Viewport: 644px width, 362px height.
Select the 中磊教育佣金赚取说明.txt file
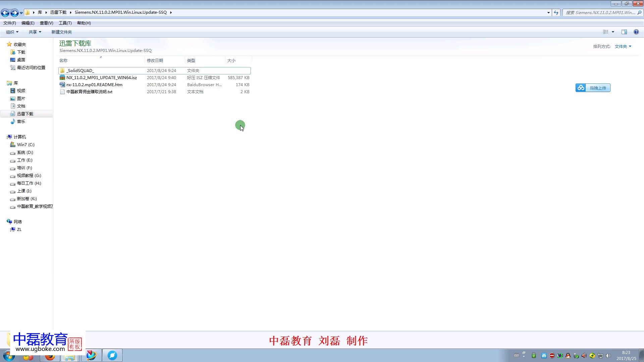(x=154, y=92)
